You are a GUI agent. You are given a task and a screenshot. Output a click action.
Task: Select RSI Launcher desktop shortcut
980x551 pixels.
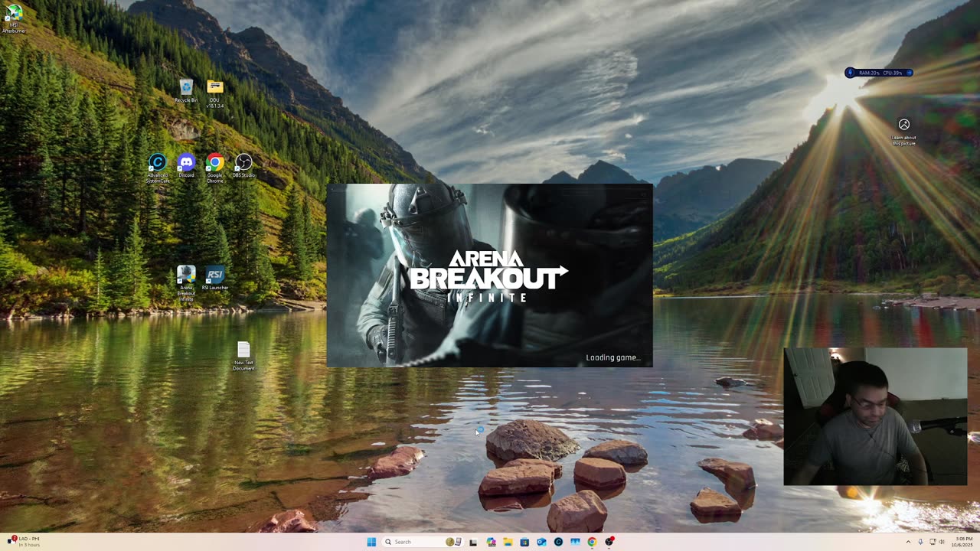pos(215,278)
